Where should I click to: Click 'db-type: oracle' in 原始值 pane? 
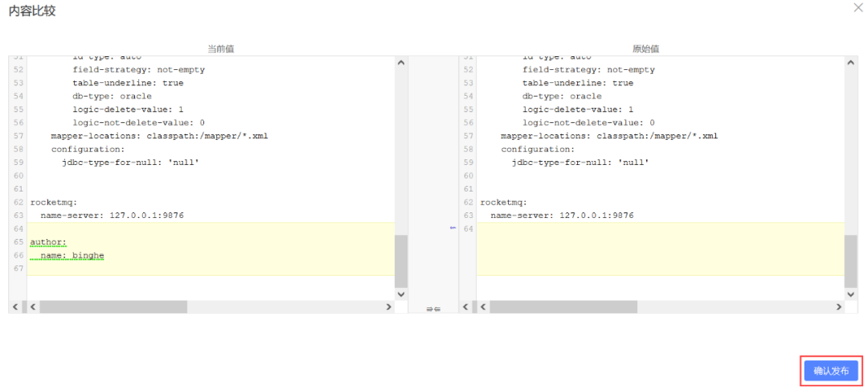562,96
